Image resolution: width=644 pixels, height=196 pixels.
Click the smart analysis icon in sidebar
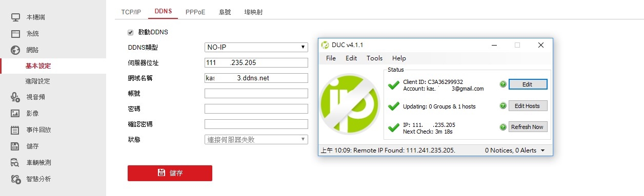tap(15, 179)
